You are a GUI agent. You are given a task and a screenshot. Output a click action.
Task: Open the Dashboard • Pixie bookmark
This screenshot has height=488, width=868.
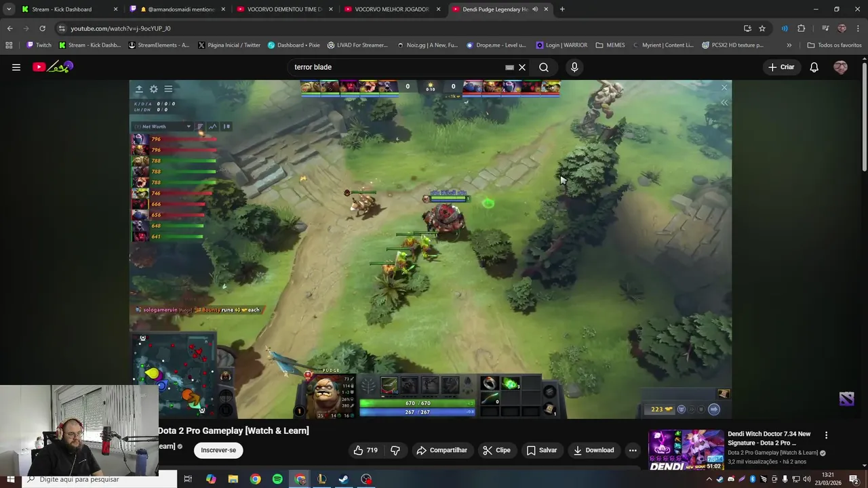pos(294,45)
